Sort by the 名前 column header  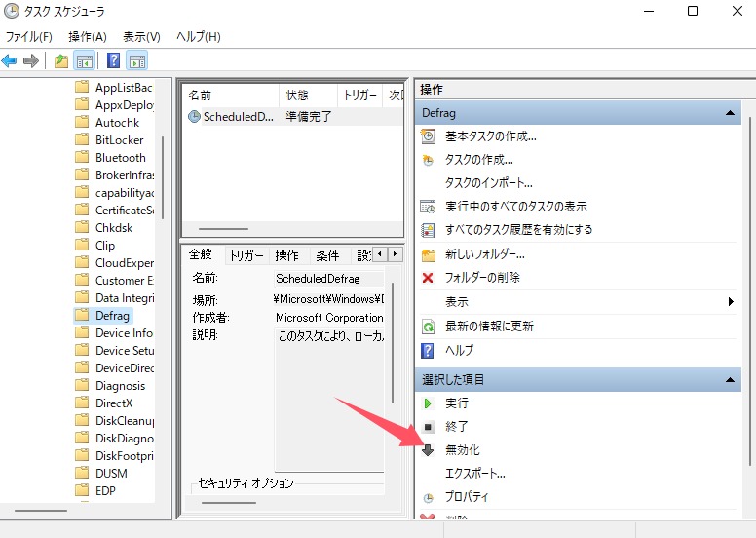231,96
